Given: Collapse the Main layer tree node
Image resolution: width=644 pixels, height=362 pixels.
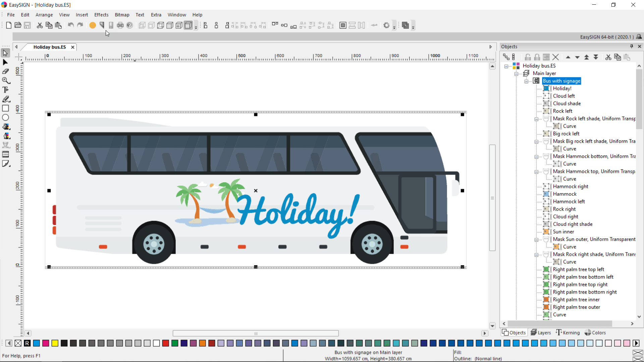Looking at the screenshot, I should (516, 73).
